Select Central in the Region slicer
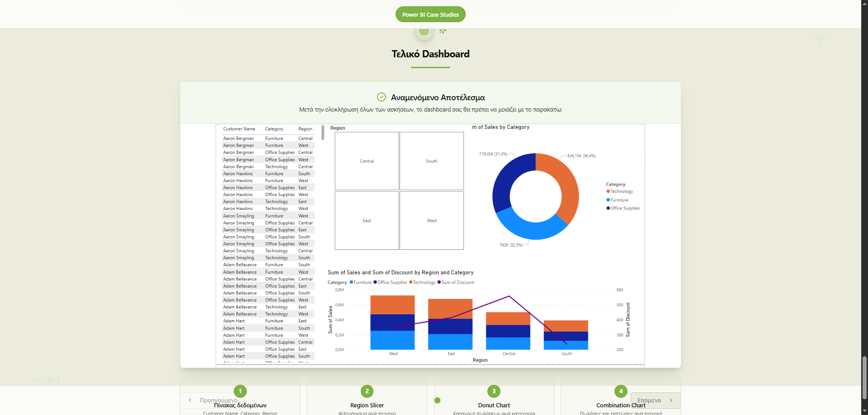The height and width of the screenshot is (415, 868). (367, 161)
